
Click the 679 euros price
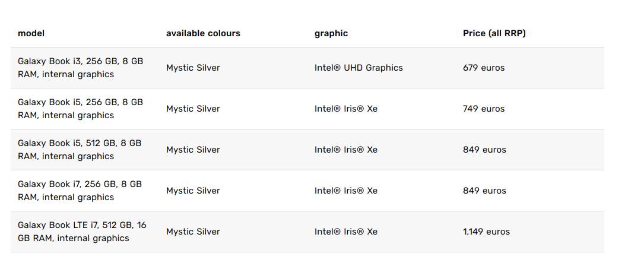[x=484, y=68]
